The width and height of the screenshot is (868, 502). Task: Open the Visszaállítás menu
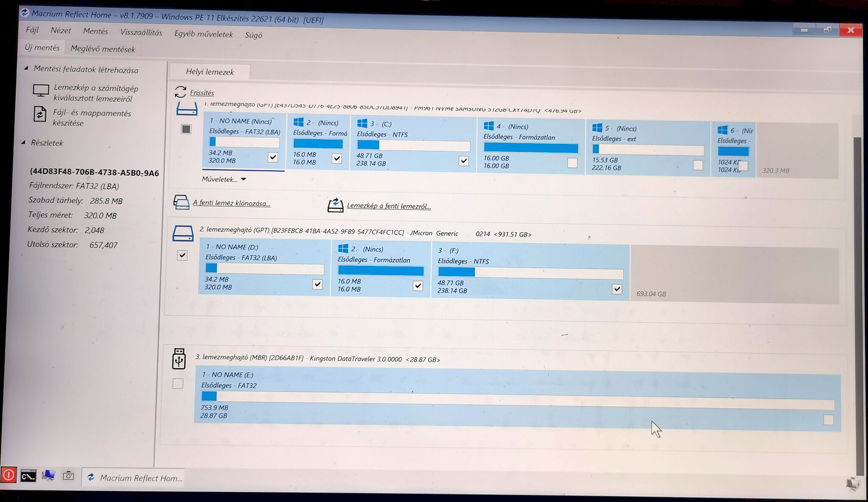click(x=141, y=32)
